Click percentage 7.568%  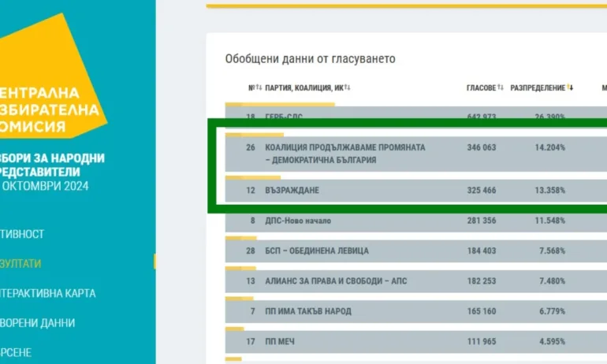point(552,251)
